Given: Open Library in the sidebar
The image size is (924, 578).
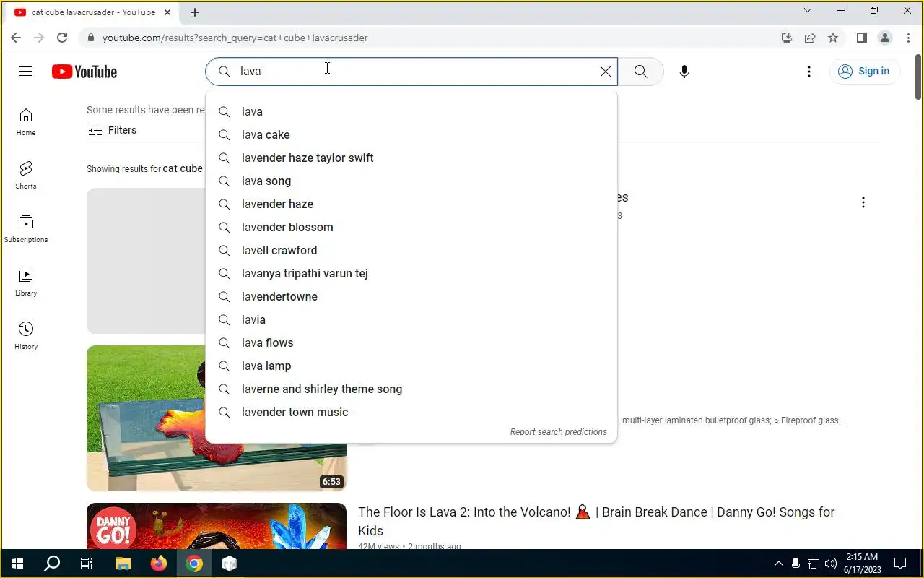Looking at the screenshot, I should click(26, 282).
